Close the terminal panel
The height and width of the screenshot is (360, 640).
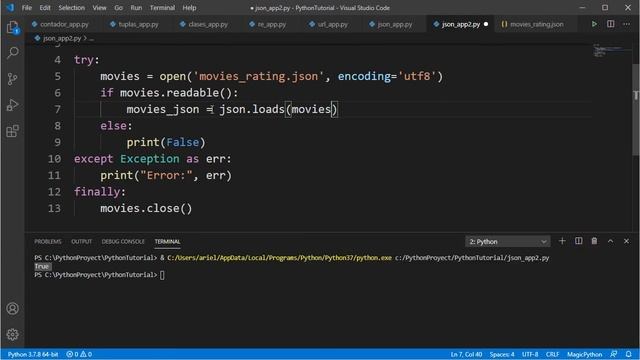tap(626, 241)
